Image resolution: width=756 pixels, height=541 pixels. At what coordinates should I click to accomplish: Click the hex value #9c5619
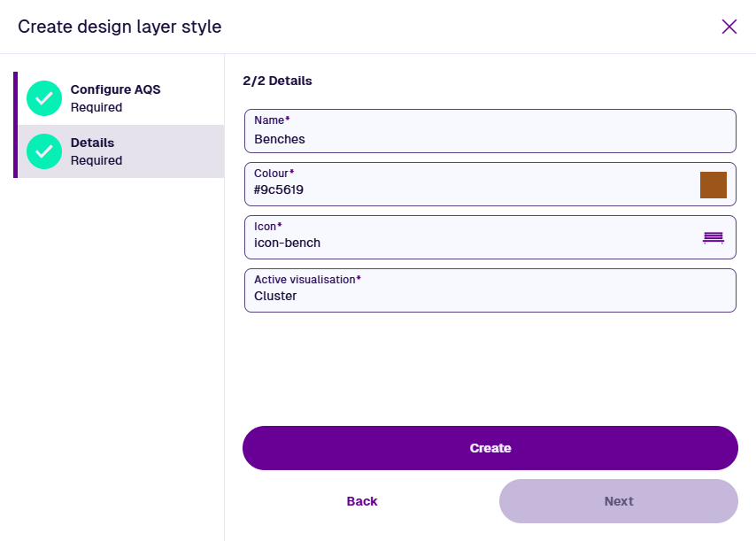click(279, 189)
